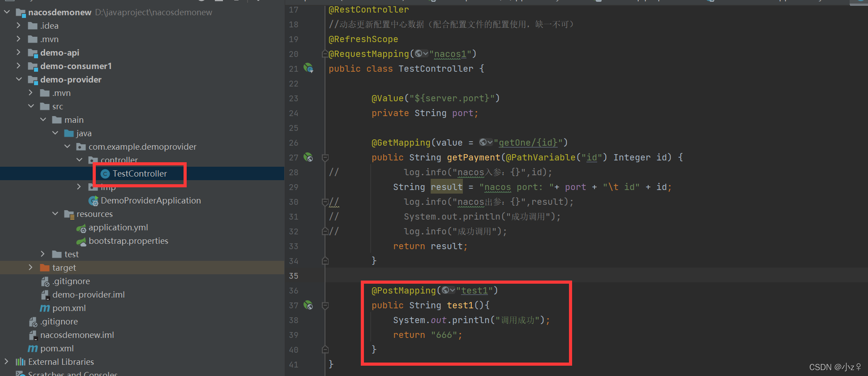Click the highlighted result variable on line 29
Image resolution: width=868 pixels, height=376 pixels.
coord(446,187)
